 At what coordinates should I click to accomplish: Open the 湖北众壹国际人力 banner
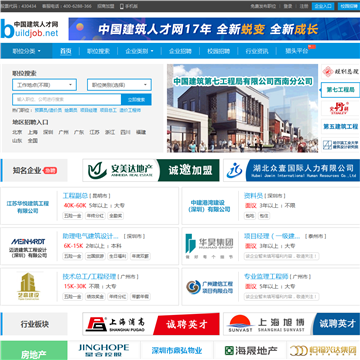tap(291, 170)
